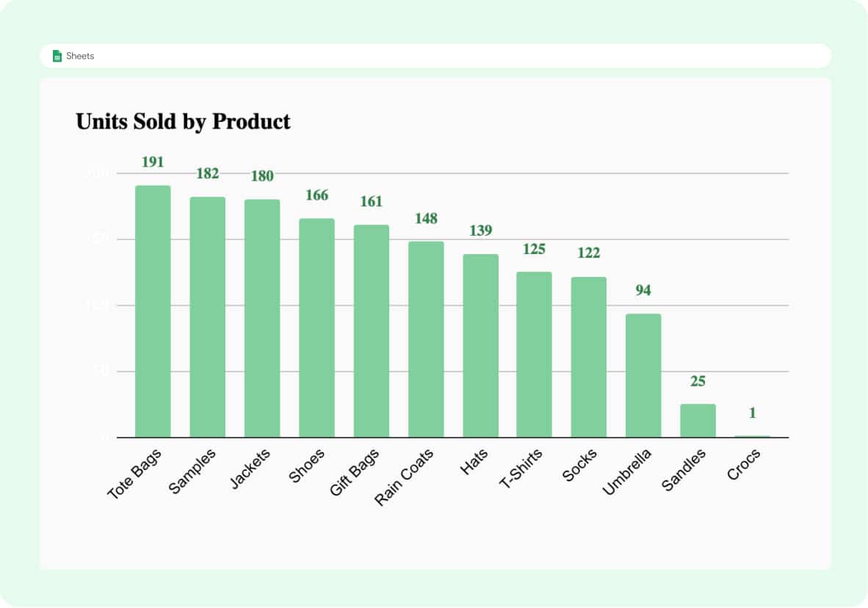The height and width of the screenshot is (608, 868).
Task: Click the Hats bar
Action: (x=480, y=346)
